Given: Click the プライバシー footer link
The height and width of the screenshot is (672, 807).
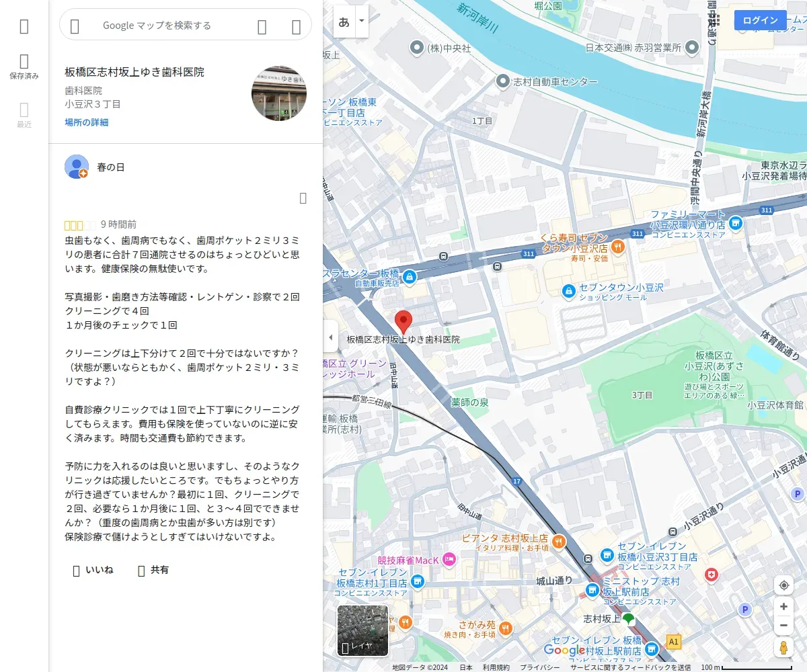Looking at the screenshot, I should point(539,667).
